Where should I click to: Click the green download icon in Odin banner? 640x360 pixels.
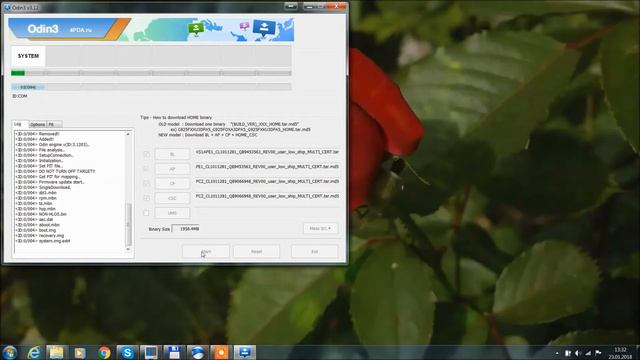(x=196, y=29)
